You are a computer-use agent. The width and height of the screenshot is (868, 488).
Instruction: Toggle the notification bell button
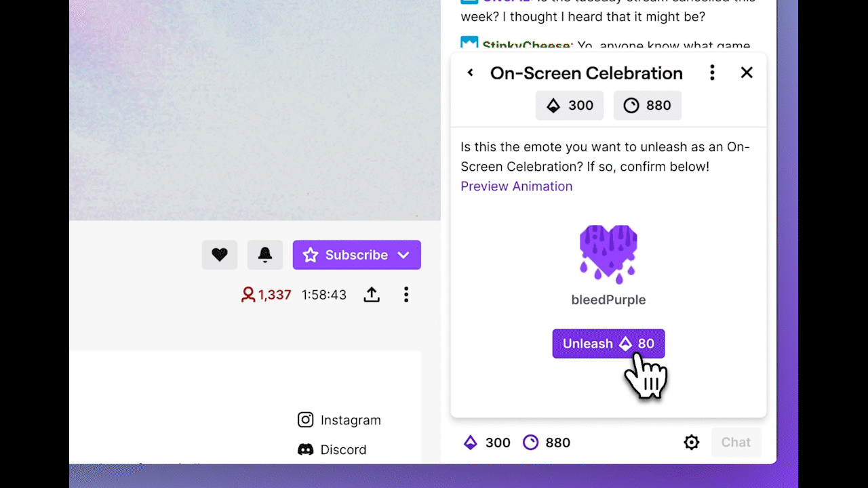tap(265, 255)
